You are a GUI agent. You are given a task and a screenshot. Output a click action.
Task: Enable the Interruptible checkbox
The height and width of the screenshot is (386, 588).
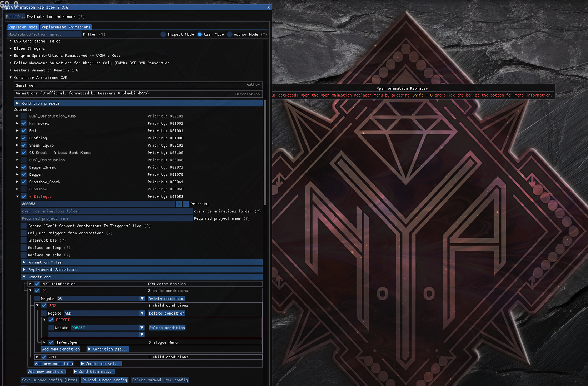pyautogui.click(x=24, y=241)
